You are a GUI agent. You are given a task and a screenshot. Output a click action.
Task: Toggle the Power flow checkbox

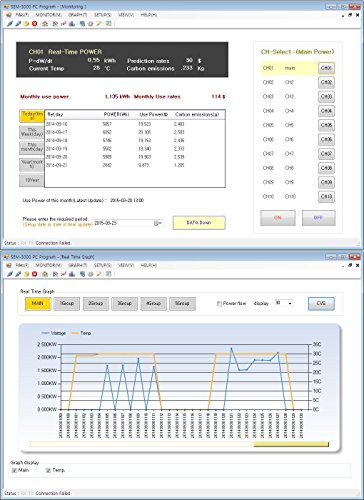pos(219,304)
